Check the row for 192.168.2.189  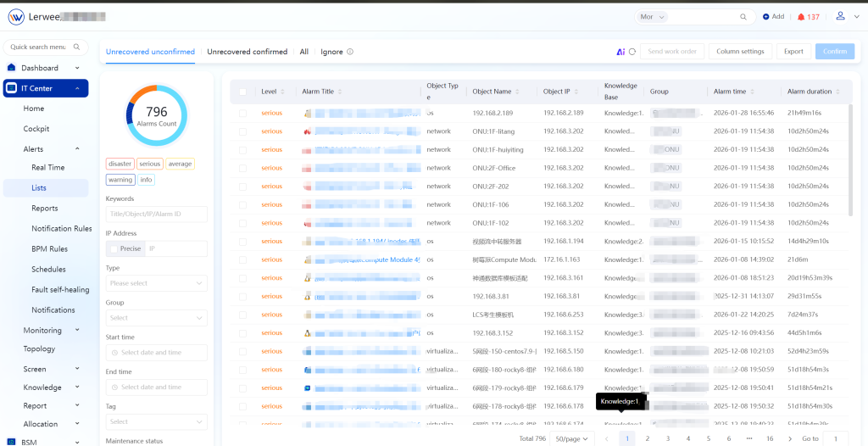coord(242,113)
